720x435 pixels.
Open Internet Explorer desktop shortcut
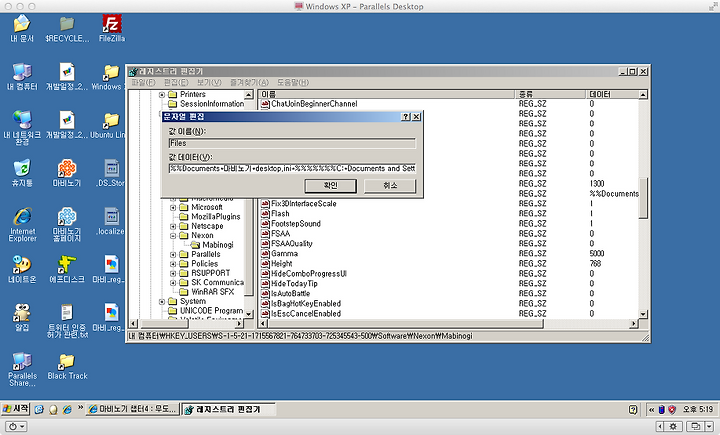[x=22, y=224]
